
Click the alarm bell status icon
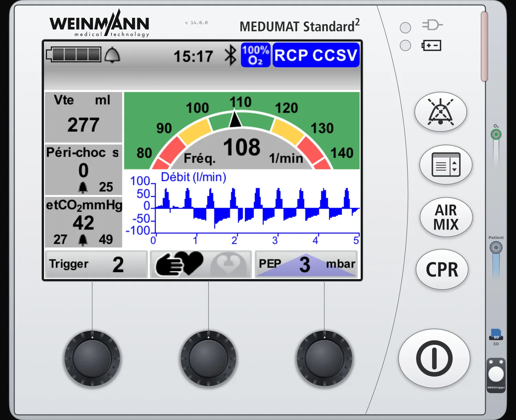112,55
